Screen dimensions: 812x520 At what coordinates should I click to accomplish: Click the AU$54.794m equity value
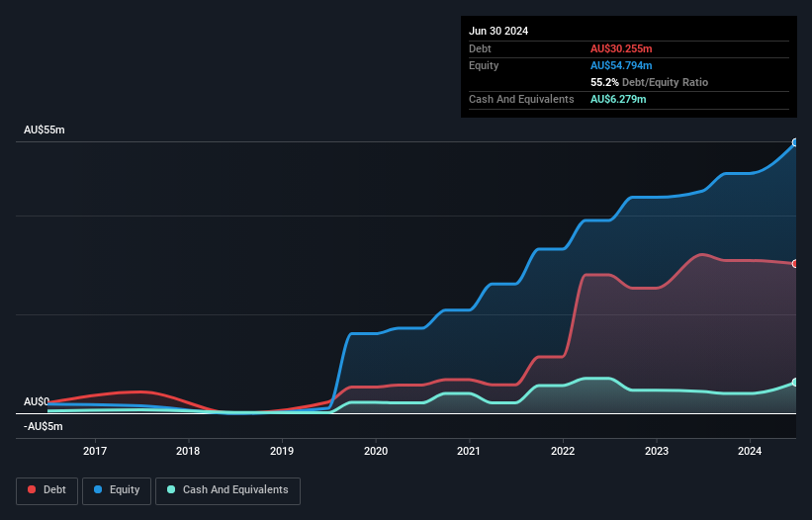coord(621,65)
